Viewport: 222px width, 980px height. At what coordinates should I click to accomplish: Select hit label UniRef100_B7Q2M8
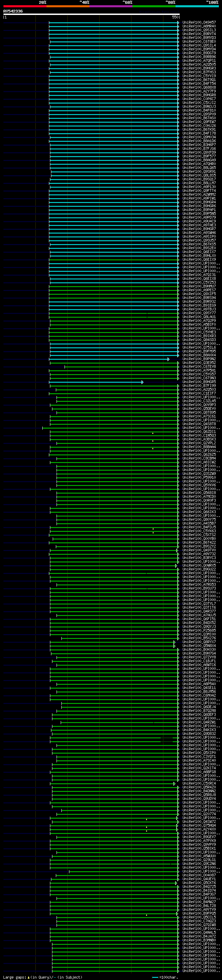point(199,711)
